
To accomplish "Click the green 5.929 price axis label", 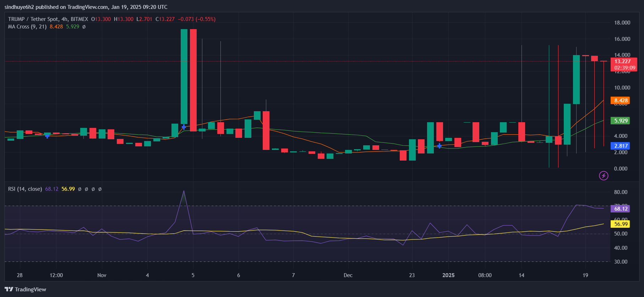I will [620, 120].
